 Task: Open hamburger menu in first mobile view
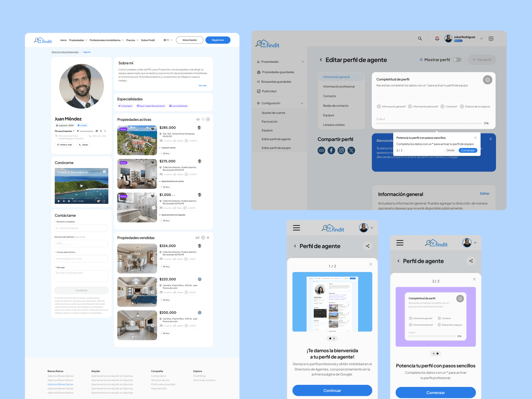click(296, 228)
